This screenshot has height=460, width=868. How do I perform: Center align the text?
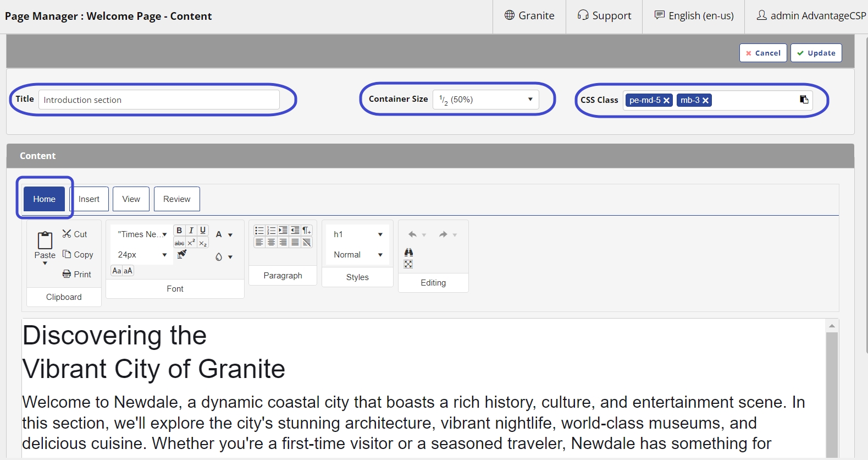tap(271, 242)
